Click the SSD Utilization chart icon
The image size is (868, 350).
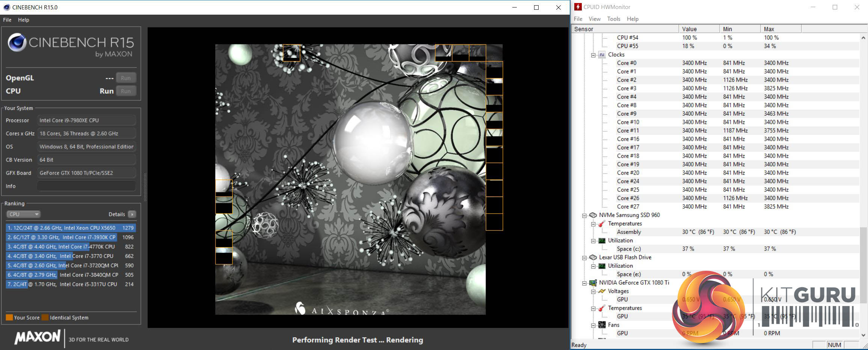(602, 241)
